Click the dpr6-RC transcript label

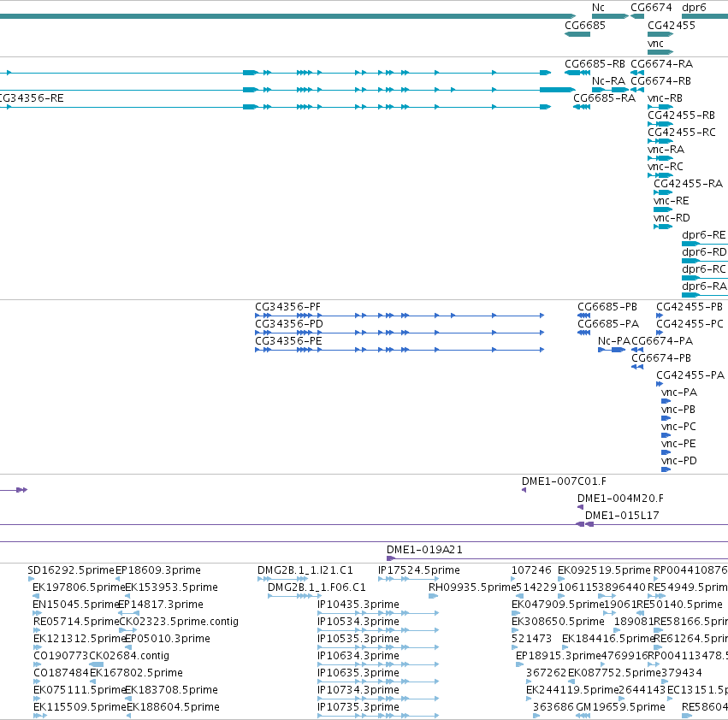(x=703, y=269)
